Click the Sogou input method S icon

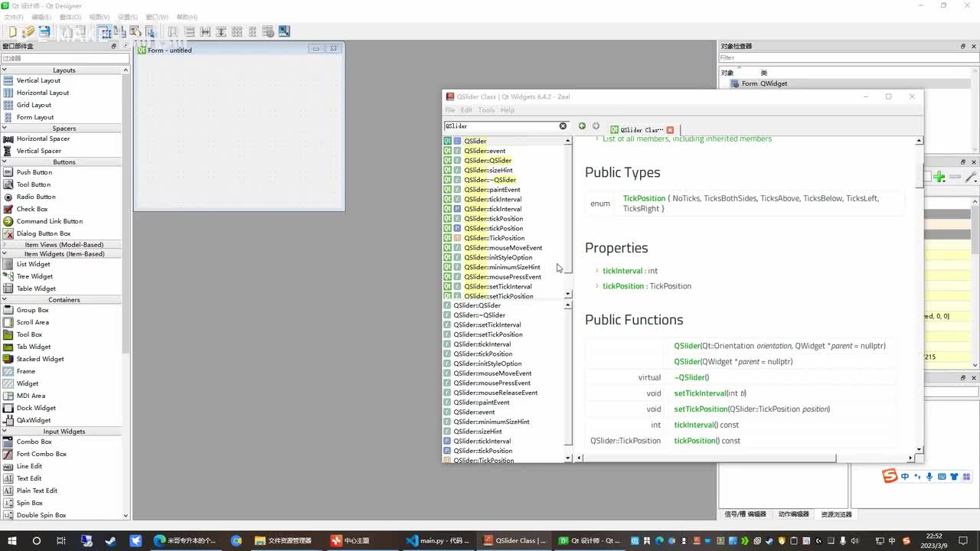(889, 477)
